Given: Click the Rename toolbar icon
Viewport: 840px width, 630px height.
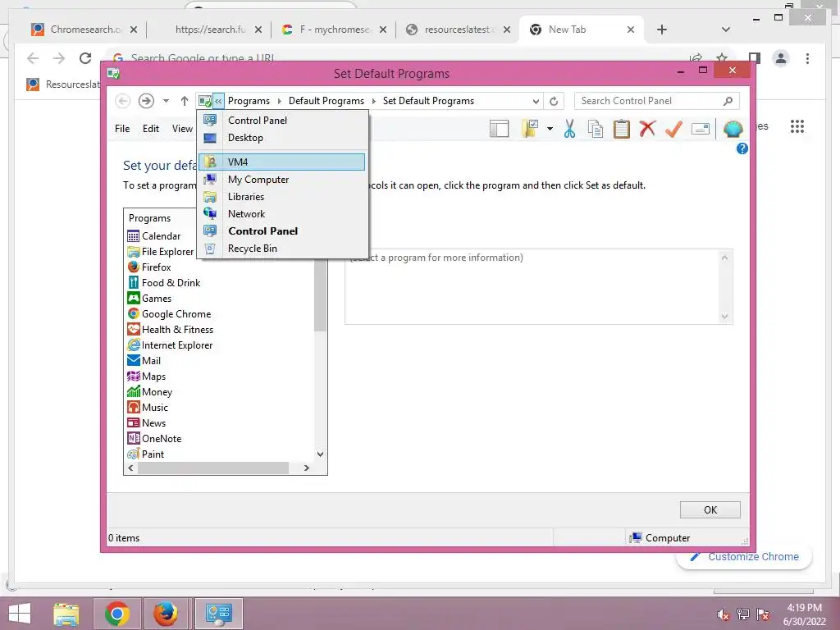Looking at the screenshot, I should click(701, 129).
